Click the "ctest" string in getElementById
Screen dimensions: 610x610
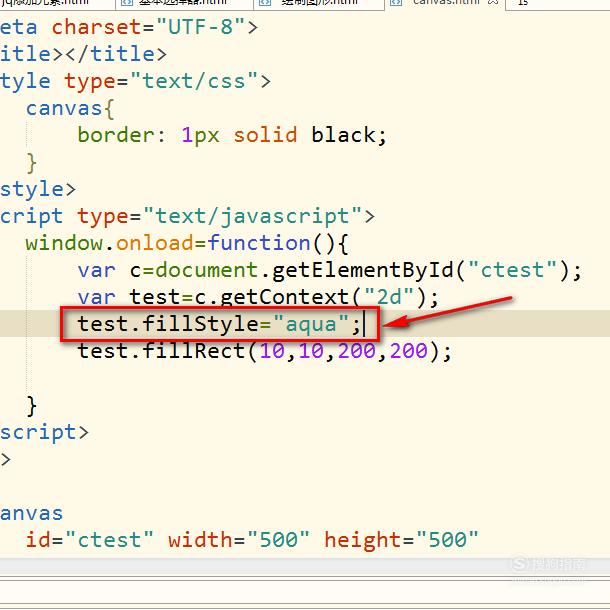512,270
